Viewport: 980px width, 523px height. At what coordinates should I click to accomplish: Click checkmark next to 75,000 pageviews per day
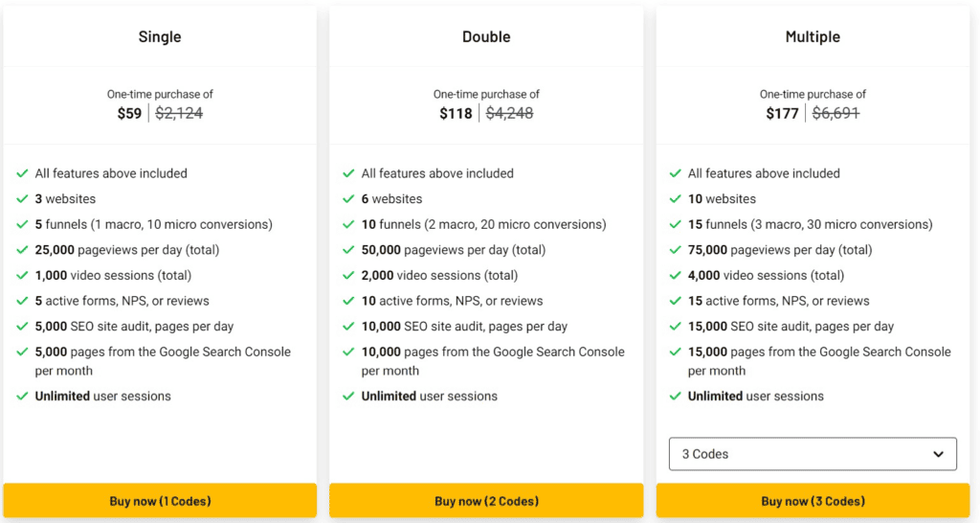coord(675,250)
